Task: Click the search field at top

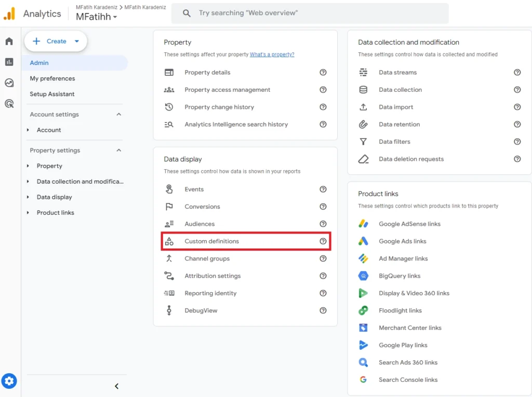Action: tap(317, 13)
